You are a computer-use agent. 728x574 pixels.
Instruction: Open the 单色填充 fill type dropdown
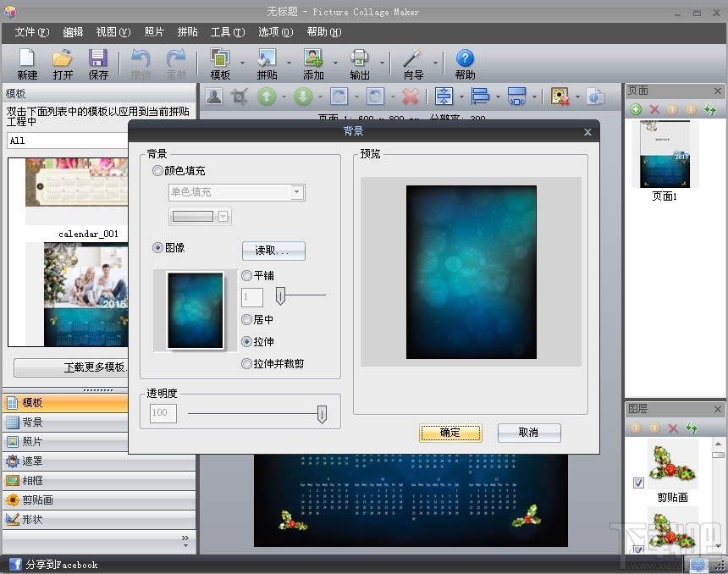tap(295, 192)
